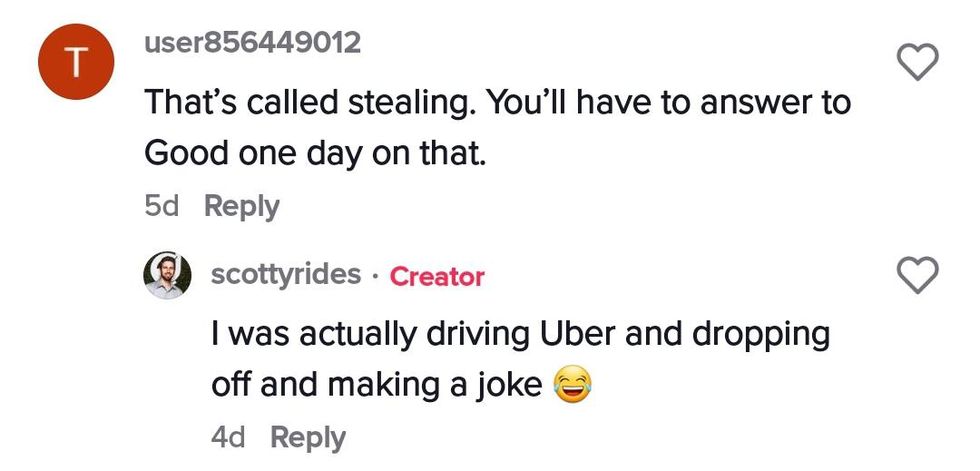Reply to the scottyrides comment
The image size is (980, 471).
coord(308,437)
